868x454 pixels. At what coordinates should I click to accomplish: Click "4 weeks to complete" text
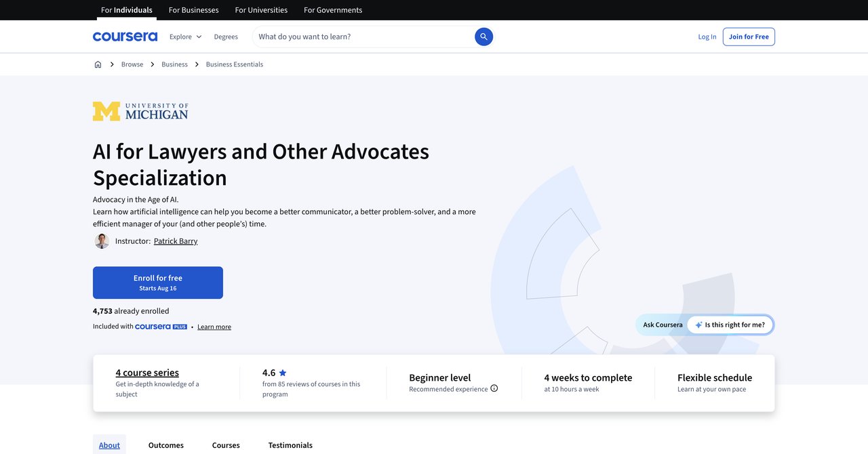point(588,377)
